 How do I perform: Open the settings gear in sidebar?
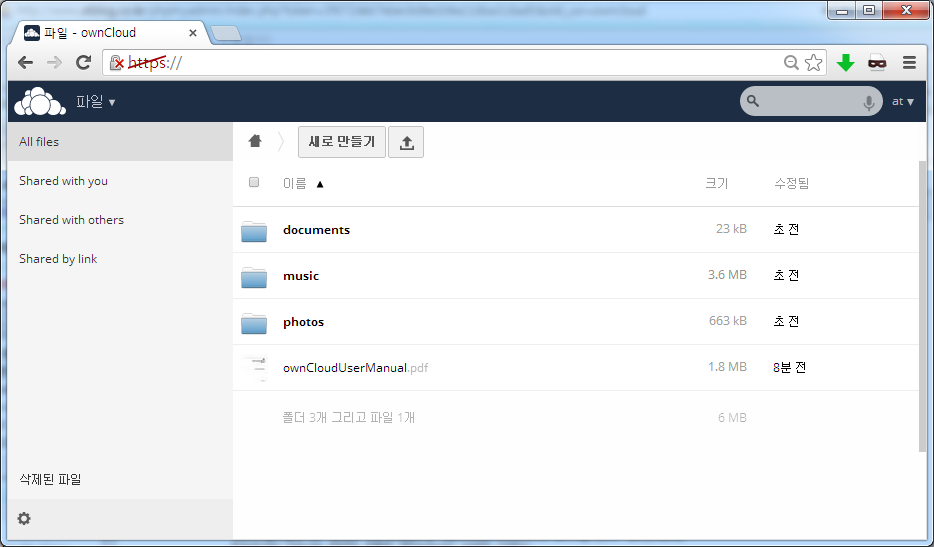coord(24,518)
